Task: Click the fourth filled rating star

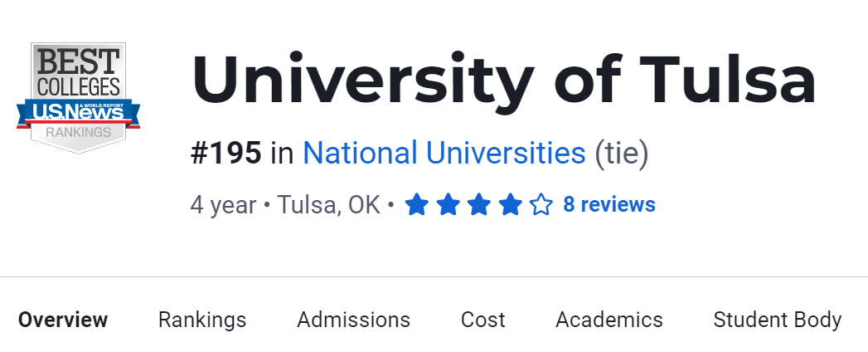Action: coord(510,204)
